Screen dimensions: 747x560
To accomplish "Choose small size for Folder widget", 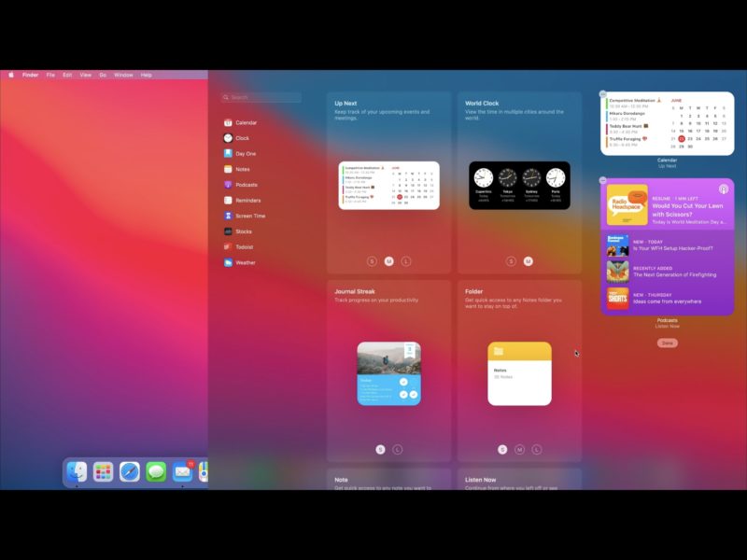I will pos(502,450).
